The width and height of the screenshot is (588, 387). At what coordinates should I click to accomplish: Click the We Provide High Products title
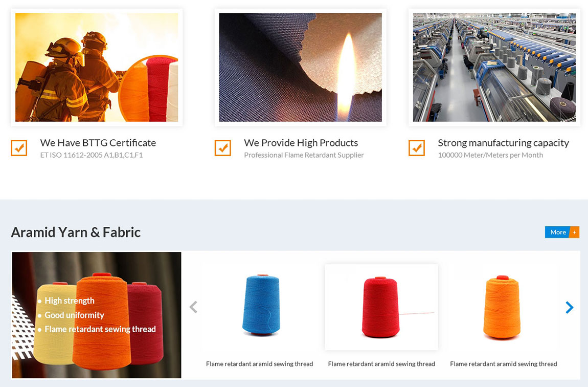(301, 143)
